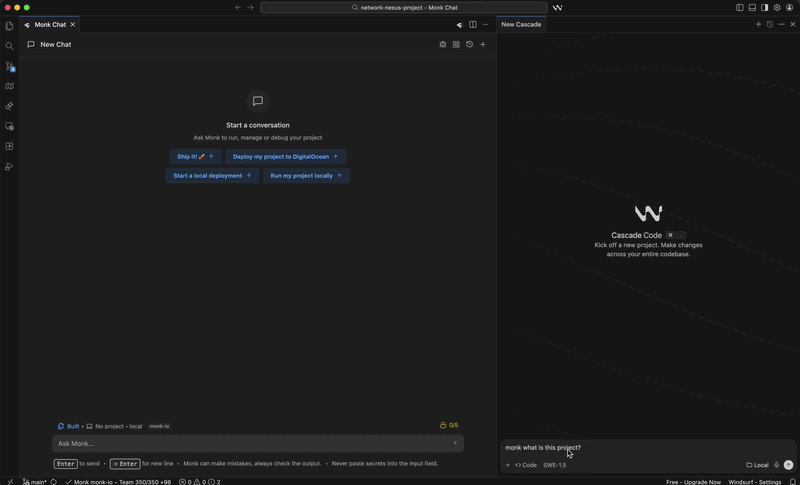Click the yellow lock 0/5 indicator
Image resolution: width=800 pixels, height=485 pixels.
449,425
